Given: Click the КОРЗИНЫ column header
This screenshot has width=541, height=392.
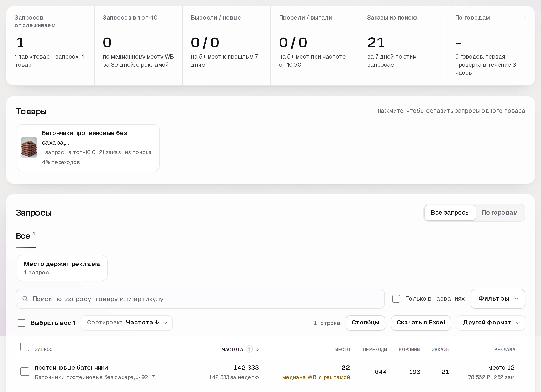Looking at the screenshot, I should tap(410, 349).
